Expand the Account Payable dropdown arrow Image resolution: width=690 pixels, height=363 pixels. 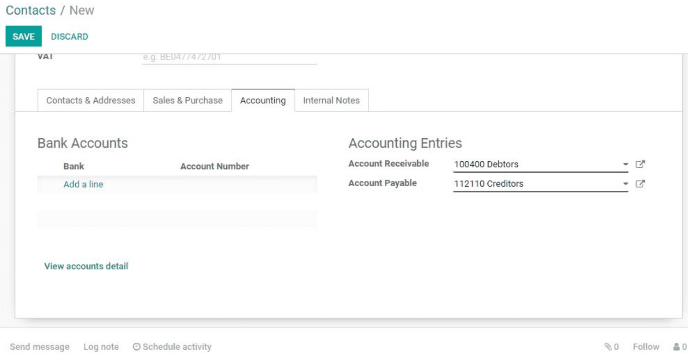(x=625, y=183)
